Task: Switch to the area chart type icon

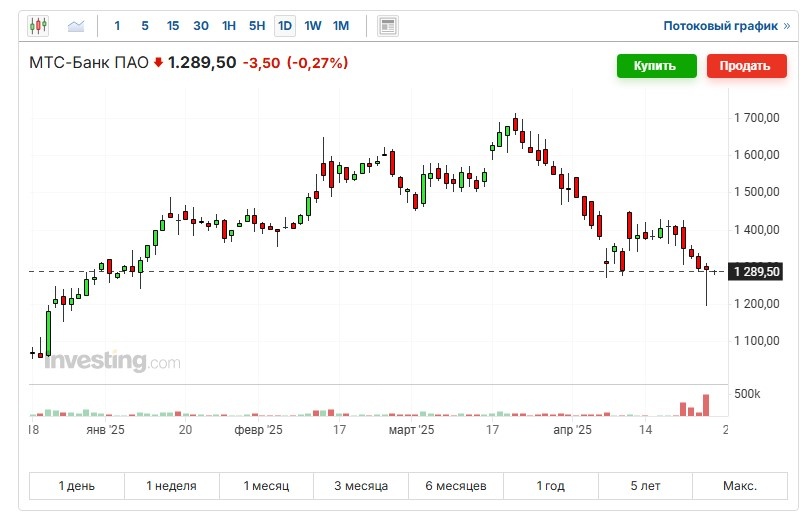Action: click(x=76, y=25)
